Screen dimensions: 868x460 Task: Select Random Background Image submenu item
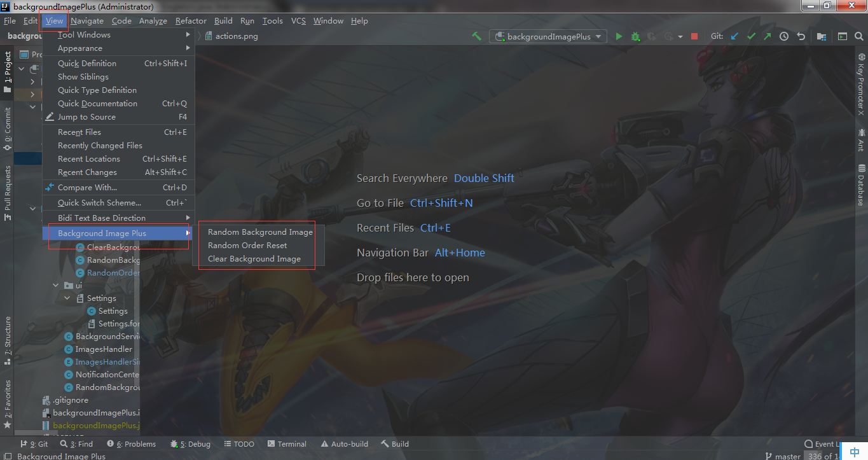click(x=260, y=232)
